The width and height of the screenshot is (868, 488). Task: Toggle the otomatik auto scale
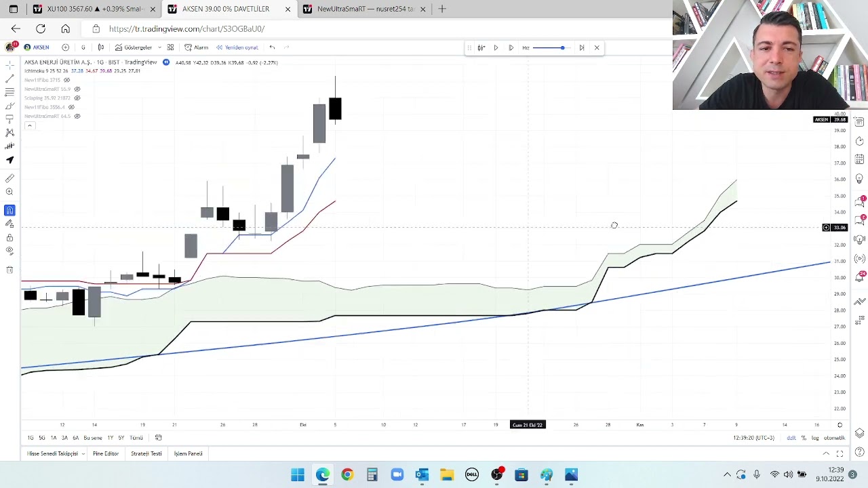[834, 438]
